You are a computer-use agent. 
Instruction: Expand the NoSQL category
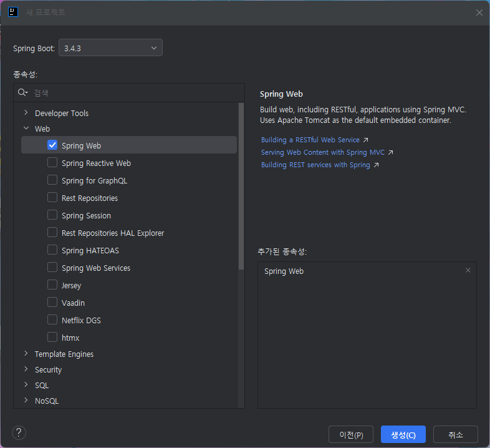tap(26, 401)
